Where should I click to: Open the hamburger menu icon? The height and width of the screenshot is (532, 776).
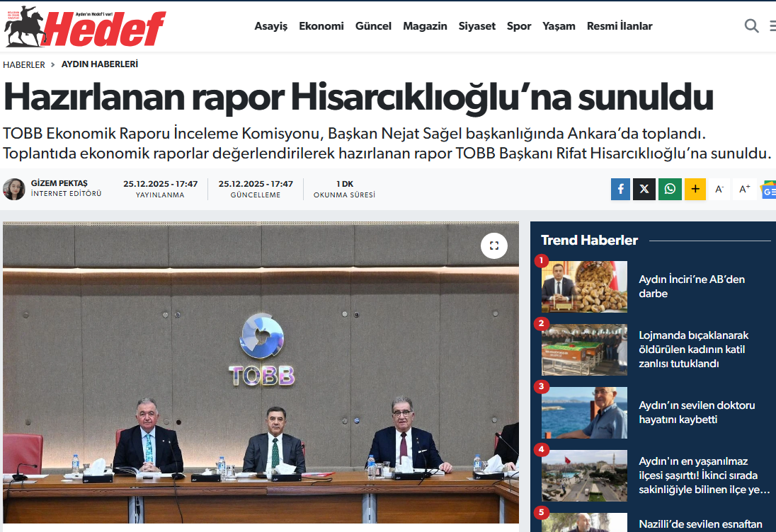(x=772, y=26)
